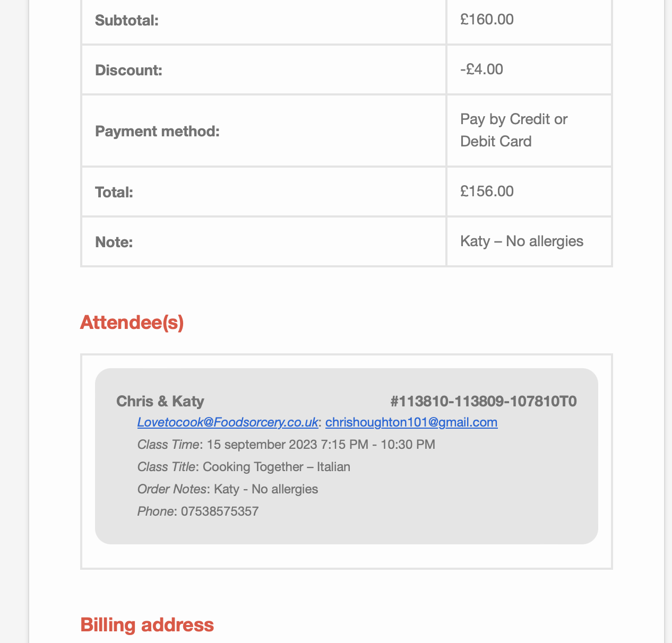
Task: Select the Attendee(s) section heading
Action: click(132, 323)
